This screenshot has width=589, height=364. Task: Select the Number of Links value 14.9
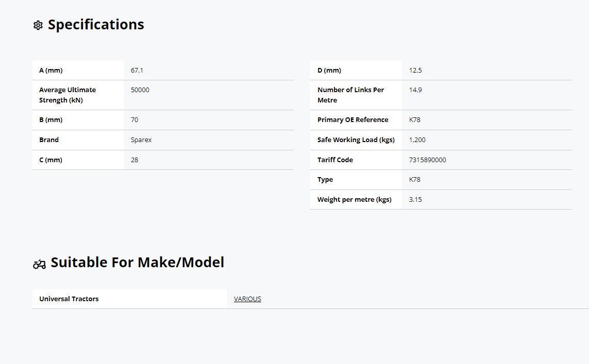point(415,90)
